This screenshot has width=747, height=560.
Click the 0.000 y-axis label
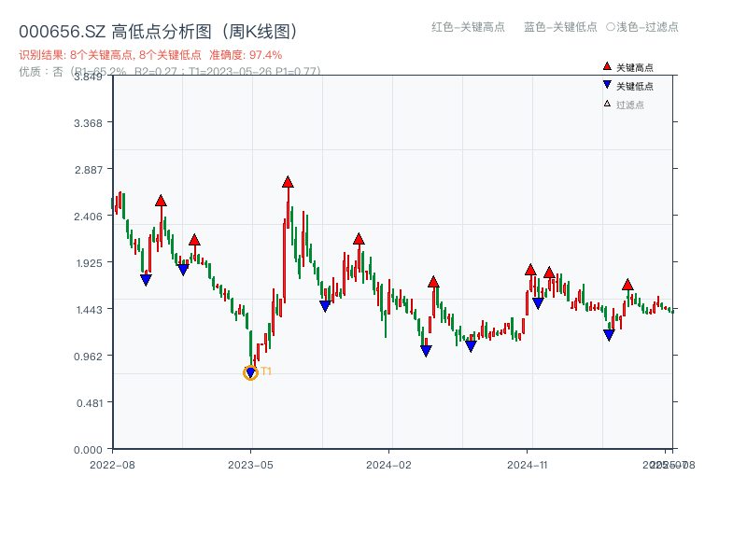pos(88,450)
